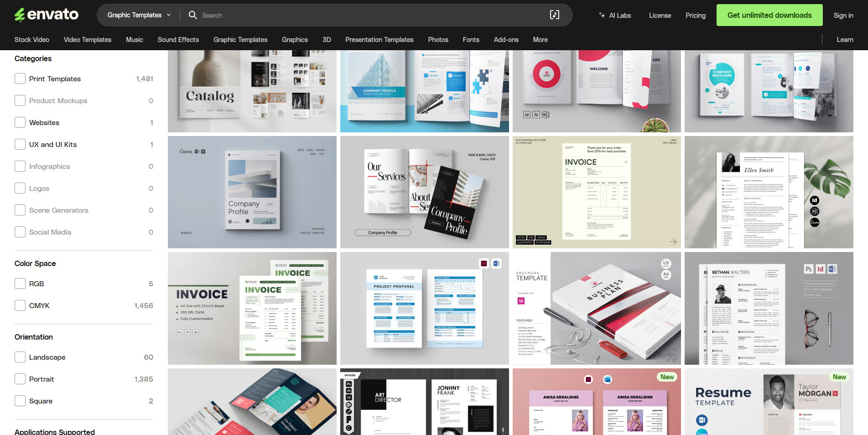This screenshot has height=435, width=868.
Task: Check the Infographics category
Action: (x=20, y=166)
